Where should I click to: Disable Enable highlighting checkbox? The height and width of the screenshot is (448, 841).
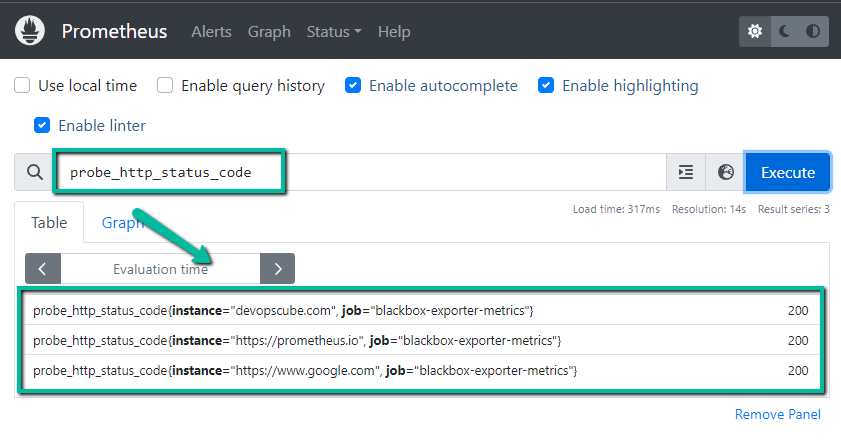click(x=545, y=85)
